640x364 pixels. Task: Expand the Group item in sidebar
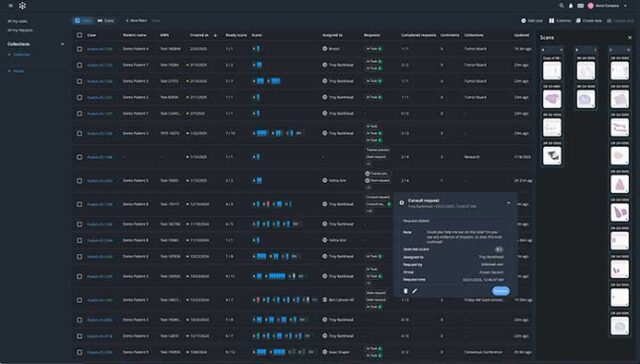coord(9,71)
